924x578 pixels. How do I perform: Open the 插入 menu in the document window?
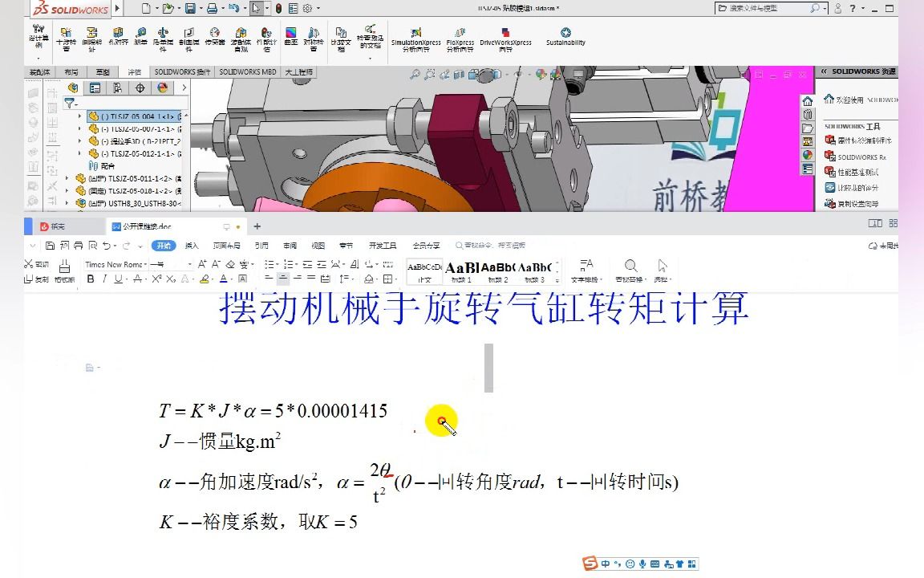click(190, 245)
